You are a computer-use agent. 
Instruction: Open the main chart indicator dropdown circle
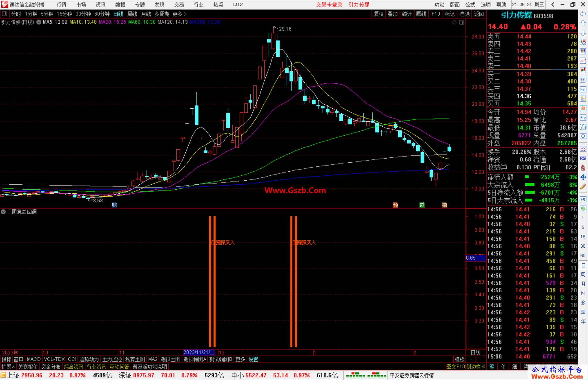(39, 22)
